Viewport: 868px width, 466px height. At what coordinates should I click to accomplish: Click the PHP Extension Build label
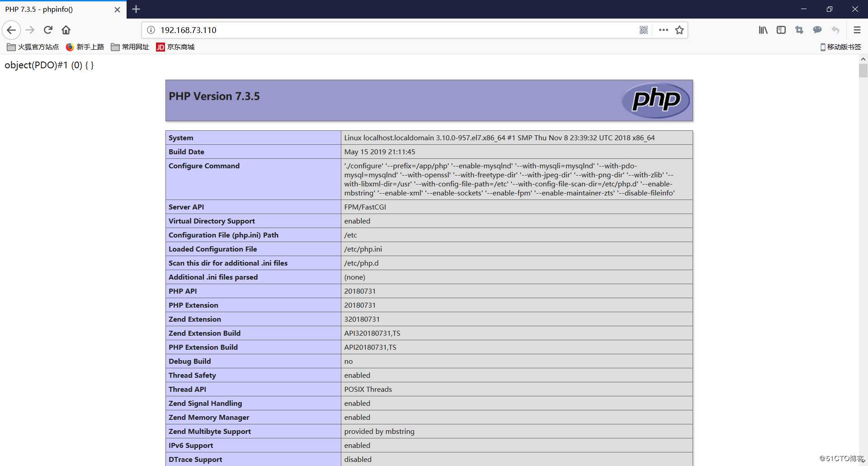(203, 347)
